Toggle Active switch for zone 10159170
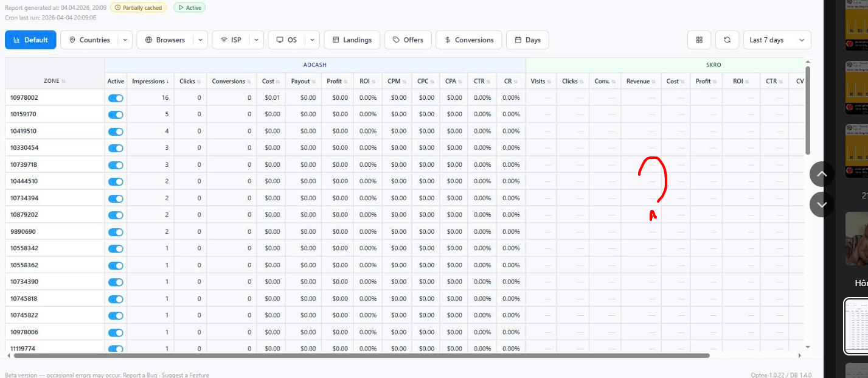Screen dimensions: 868x378 [116, 114]
